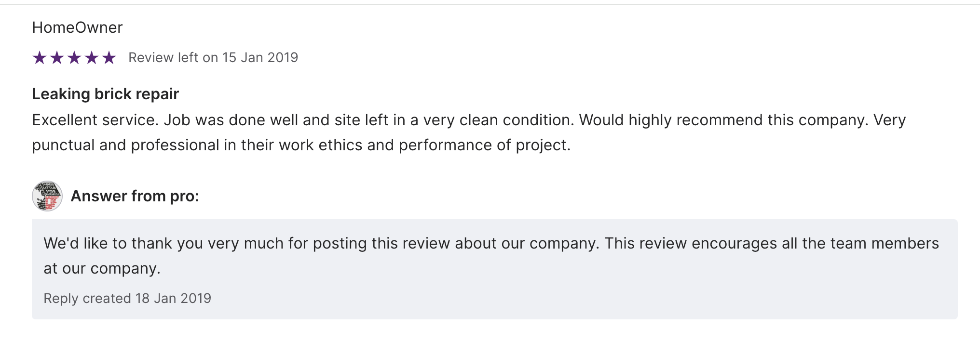Image resolution: width=980 pixels, height=342 pixels.
Task: Click 'This review encourages all the team' sentence
Action: 733,243
